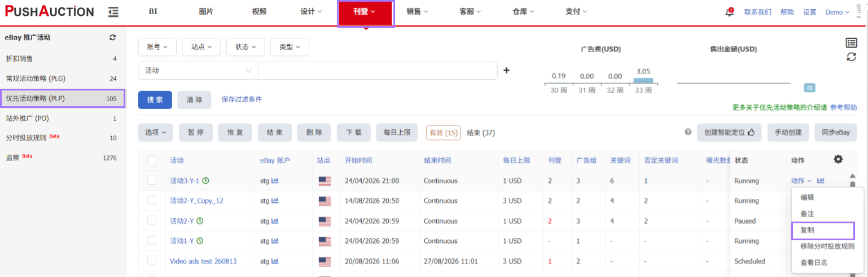Open account chart icon in 活动2-Y_Copy_12 row
The height and width of the screenshot is (277, 868).
275,201
